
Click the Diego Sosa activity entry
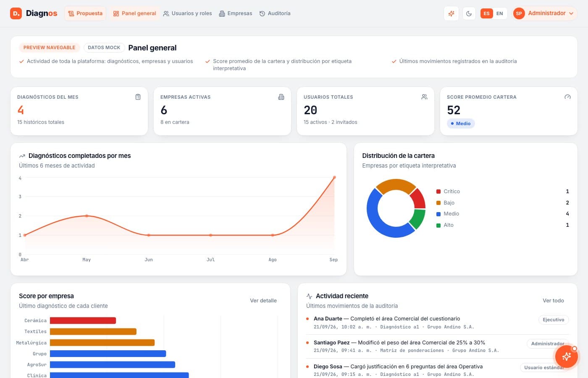pos(438,370)
